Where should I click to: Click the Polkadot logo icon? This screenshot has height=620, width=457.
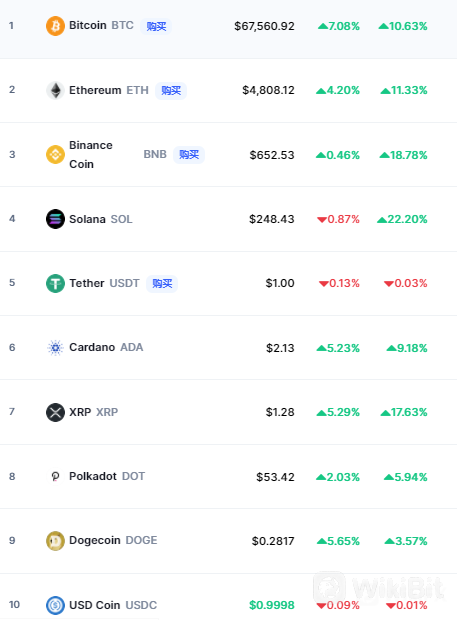coord(55,476)
